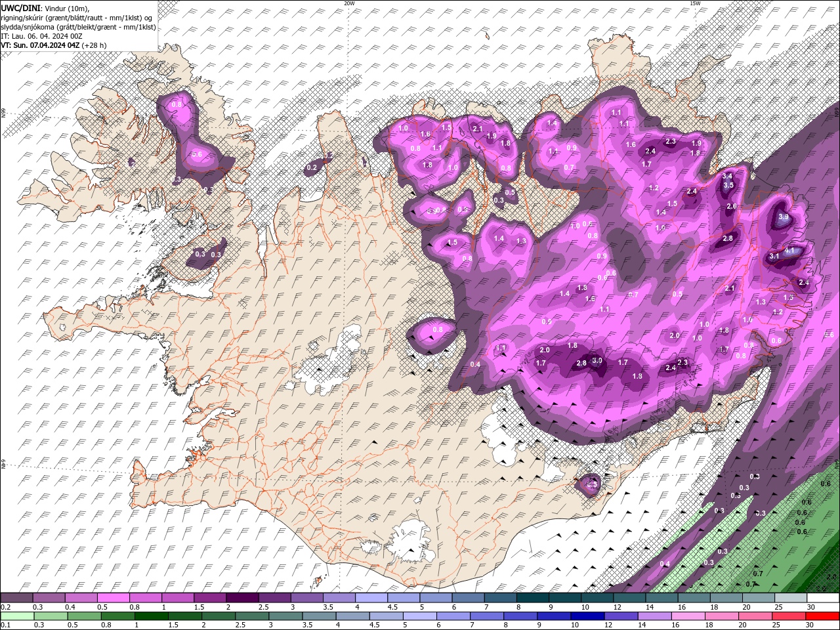The width and height of the screenshot is (840, 630).
Task: Click the 3.4 snowfall value in the northeast
Action: coord(727,176)
